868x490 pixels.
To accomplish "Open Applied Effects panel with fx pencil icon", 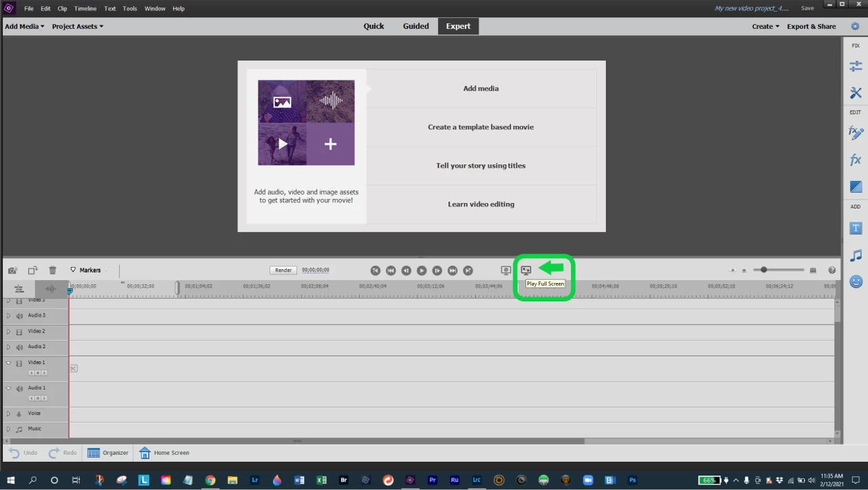I will pyautogui.click(x=856, y=132).
